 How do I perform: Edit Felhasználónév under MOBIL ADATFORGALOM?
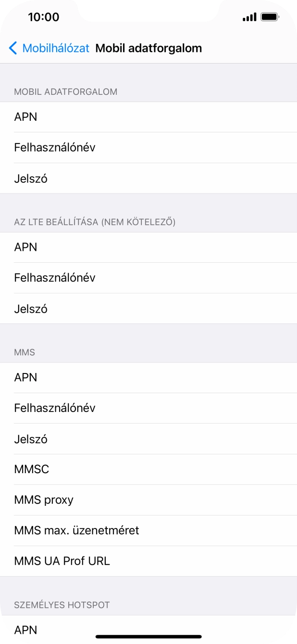148,148
